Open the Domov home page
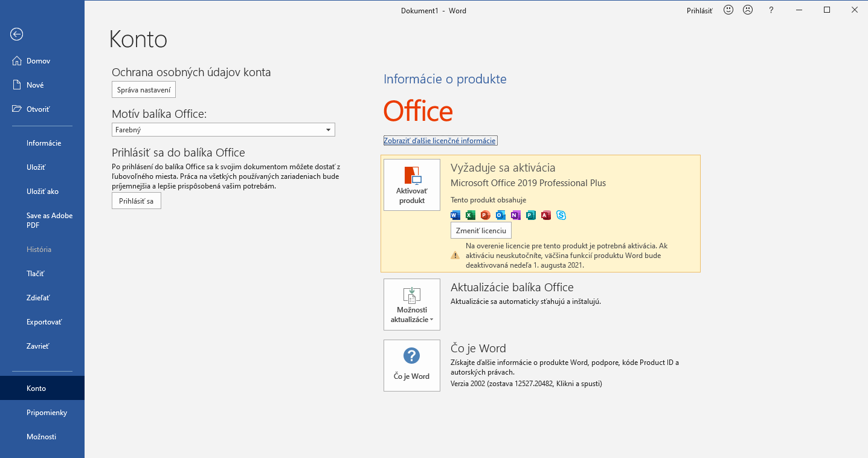 coord(42,61)
